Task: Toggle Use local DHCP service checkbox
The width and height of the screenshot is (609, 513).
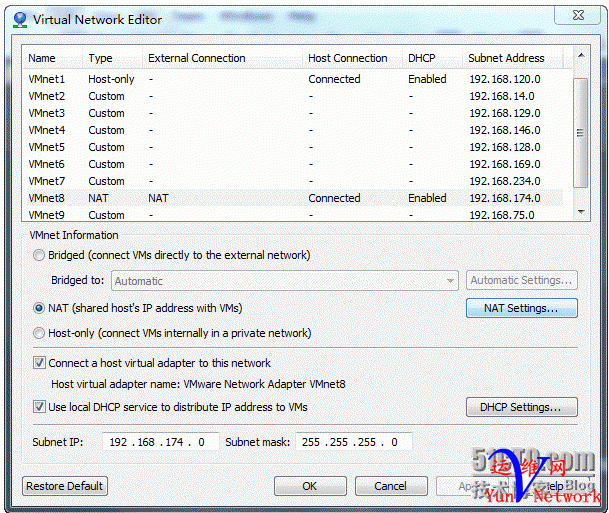Action: coord(39,407)
